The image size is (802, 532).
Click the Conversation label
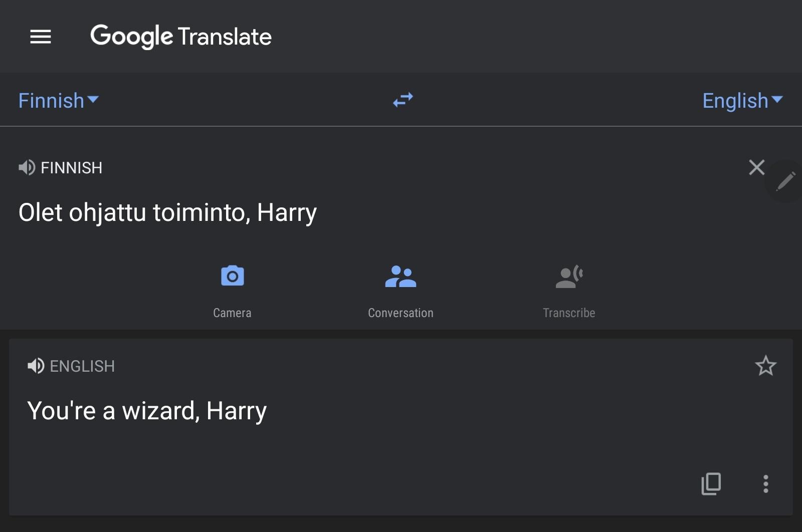400,313
